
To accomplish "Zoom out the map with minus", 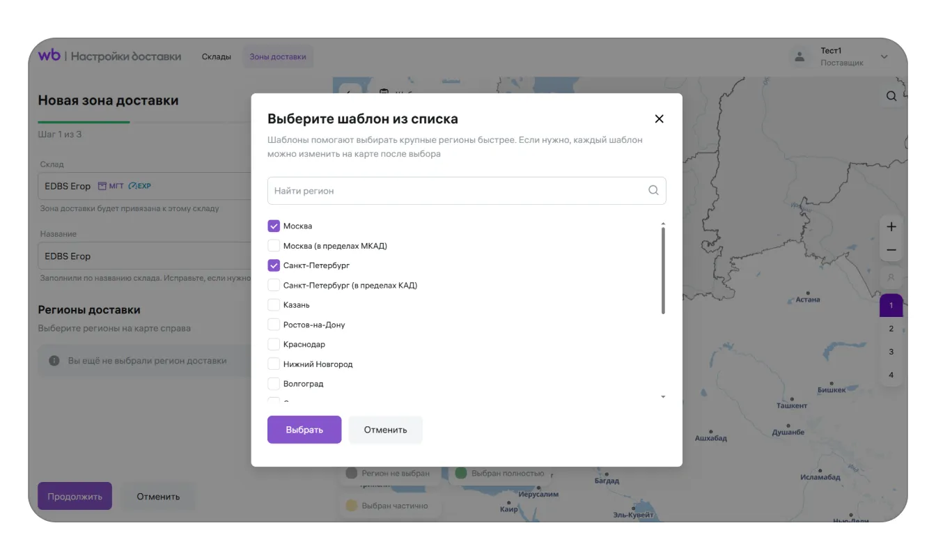I will pyautogui.click(x=891, y=250).
